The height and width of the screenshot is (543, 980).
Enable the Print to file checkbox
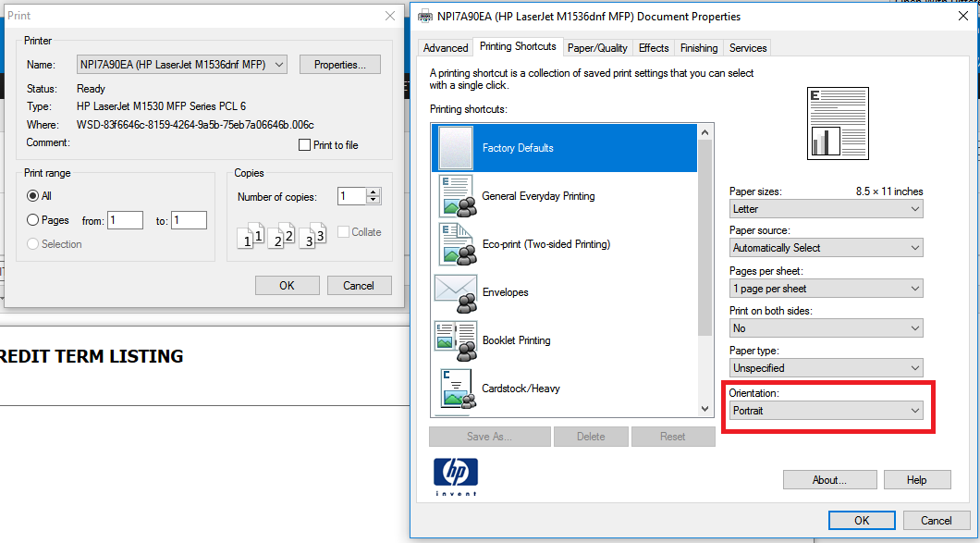click(x=304, y=145)
